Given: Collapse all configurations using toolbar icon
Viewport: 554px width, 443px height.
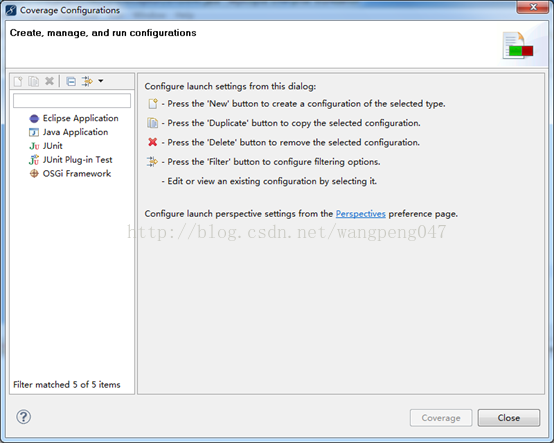Looking at the screenshot, I should pyautogui.click(x=71, y=82).
